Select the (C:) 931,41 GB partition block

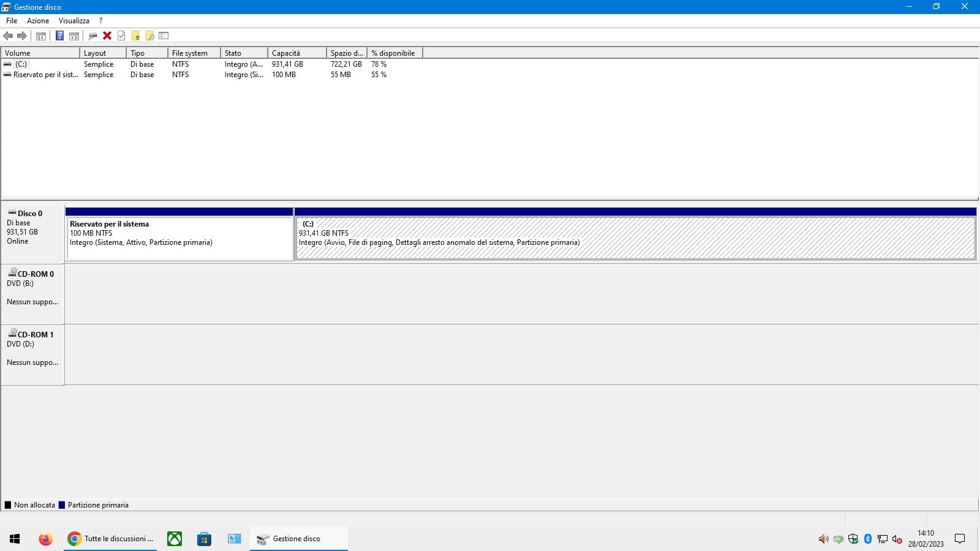pyautogui.click(x=635, y=234)
